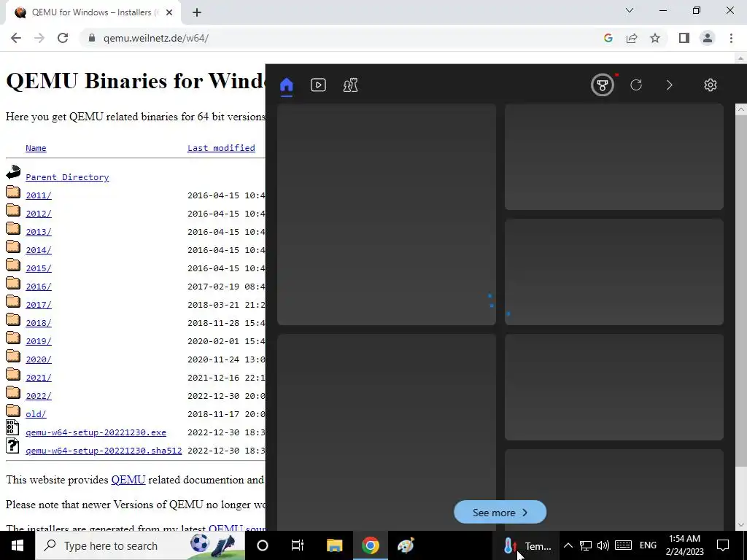
Task: Share this page icon
Action: (632, 38)
